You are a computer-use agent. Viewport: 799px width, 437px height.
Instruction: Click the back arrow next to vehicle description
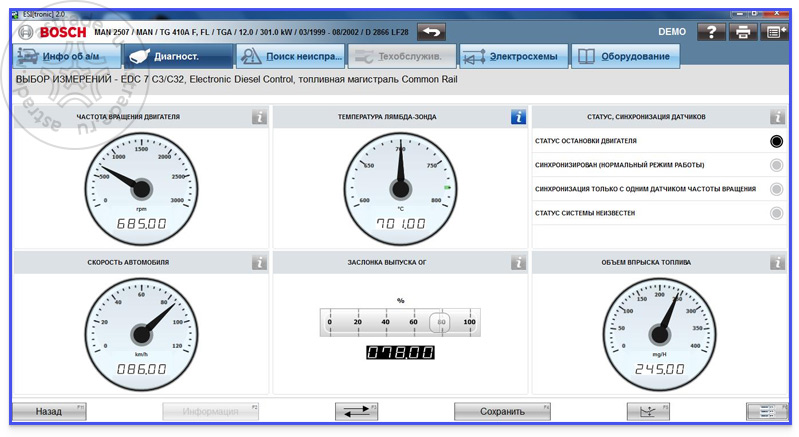pos(431,32)
